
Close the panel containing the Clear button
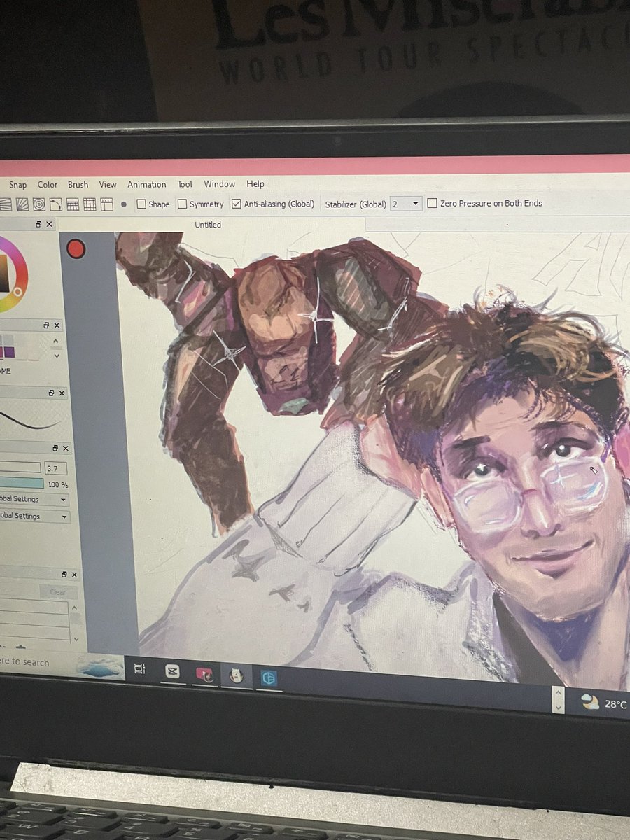click(73, 574)
